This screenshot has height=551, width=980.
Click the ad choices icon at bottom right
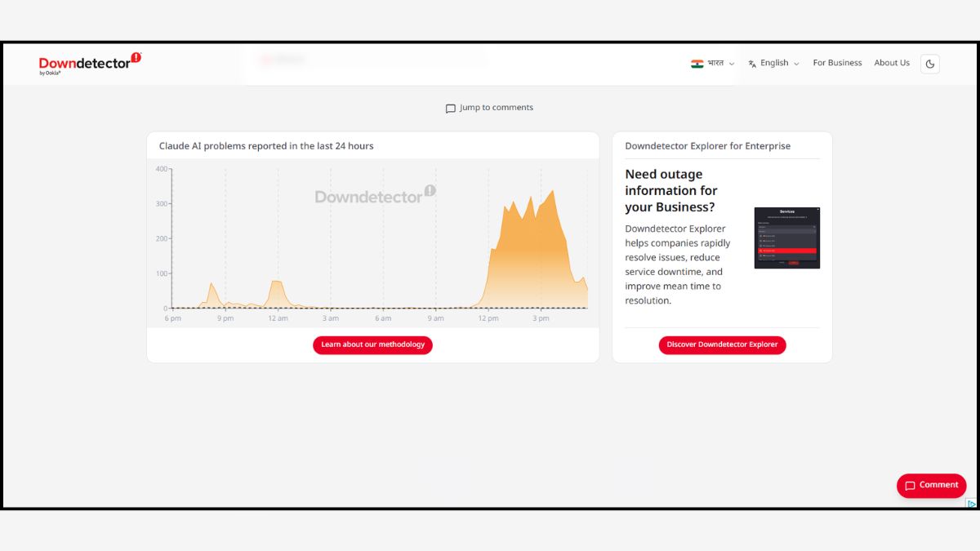(971, 504)
